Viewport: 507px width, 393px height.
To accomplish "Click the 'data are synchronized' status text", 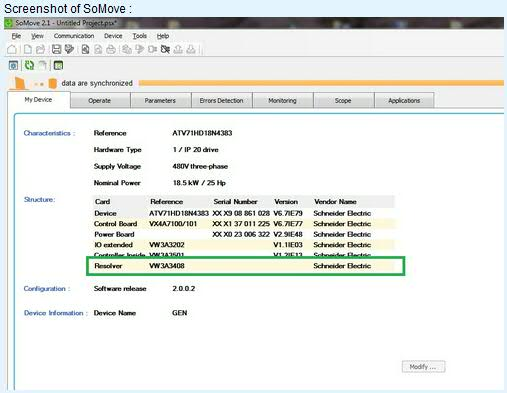I will (97, 83).
